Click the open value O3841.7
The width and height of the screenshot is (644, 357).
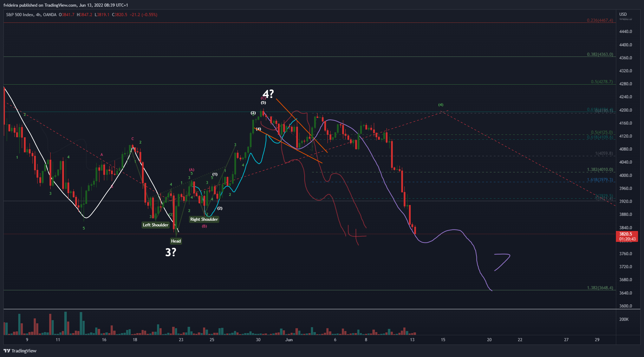(66, 15)
